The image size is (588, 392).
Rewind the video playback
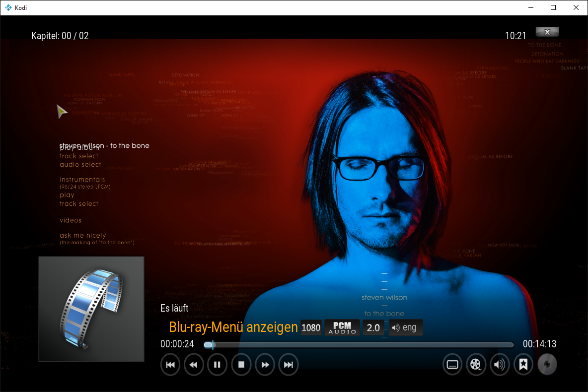pyautogui.click(x=194, y=365)
